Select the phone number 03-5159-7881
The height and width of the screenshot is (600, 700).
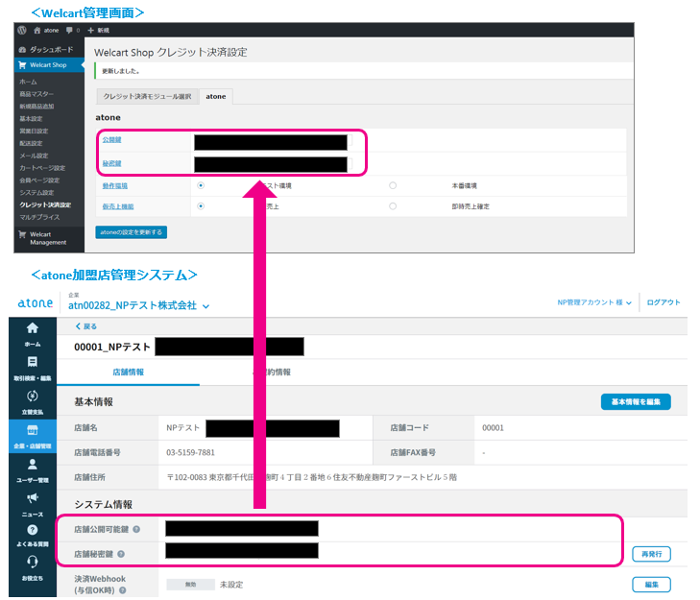tap(190, 453)
